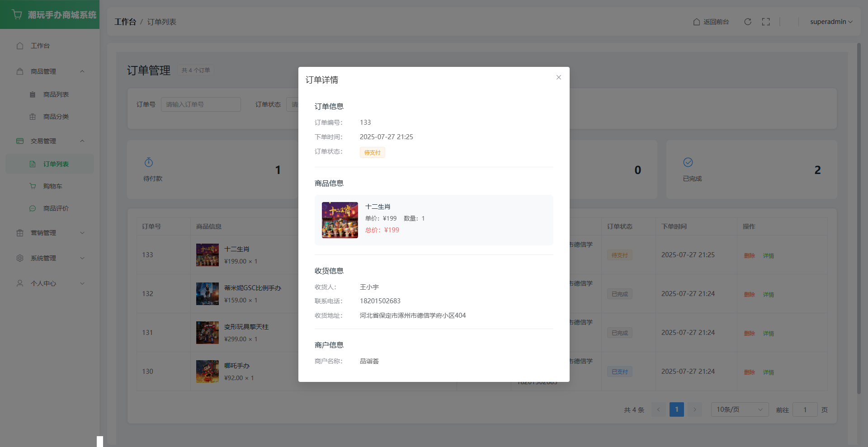The image size is (868, 447).
Task: Click the pending payment clock icon
Action: pos(149,162)
